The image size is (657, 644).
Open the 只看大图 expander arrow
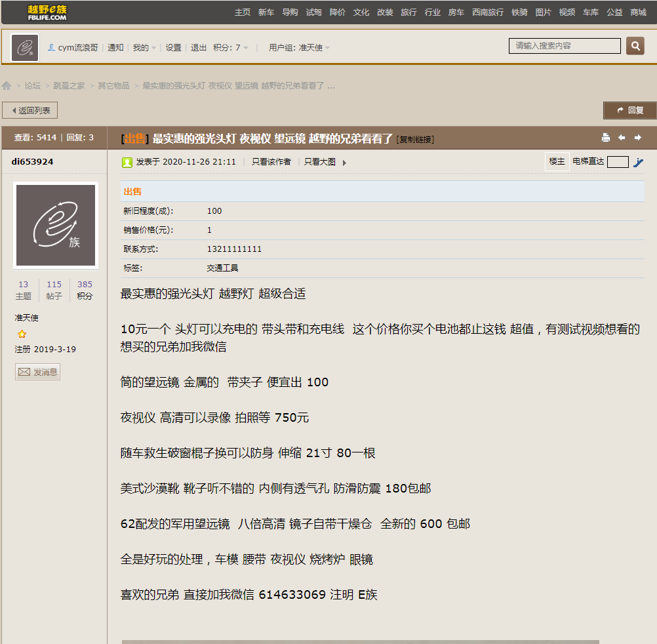(343, 161)
